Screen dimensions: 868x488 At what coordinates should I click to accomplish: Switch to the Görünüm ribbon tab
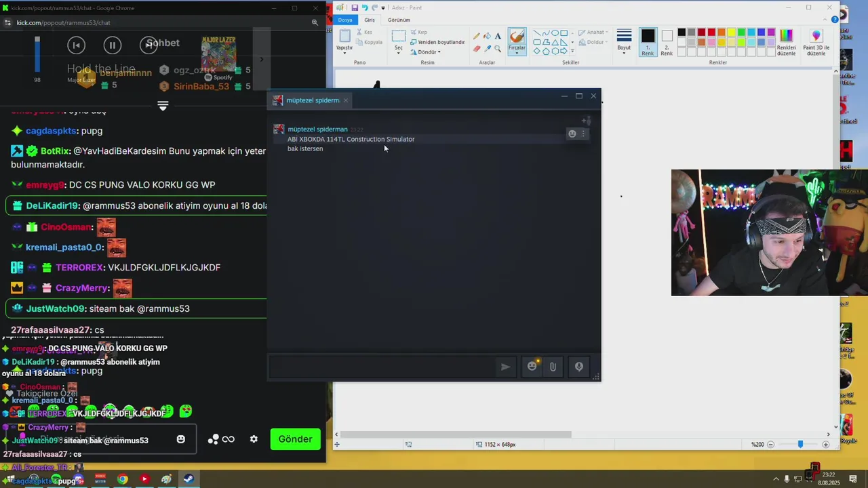point(399,20)
